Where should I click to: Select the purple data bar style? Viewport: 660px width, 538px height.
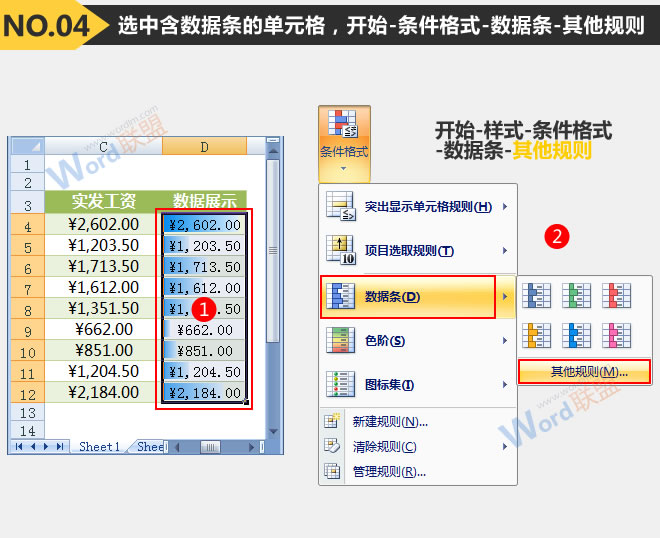(x=616, y=336)
